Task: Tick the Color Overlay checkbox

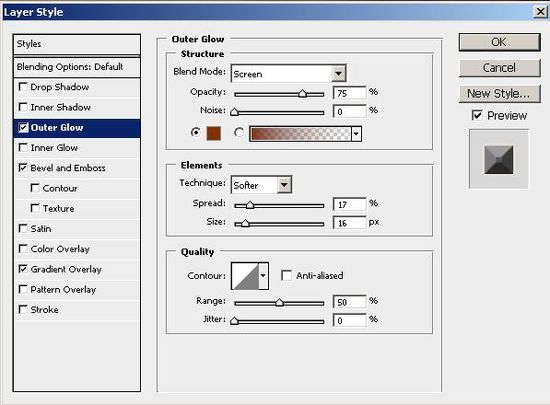Action: (x=23, y=249)
